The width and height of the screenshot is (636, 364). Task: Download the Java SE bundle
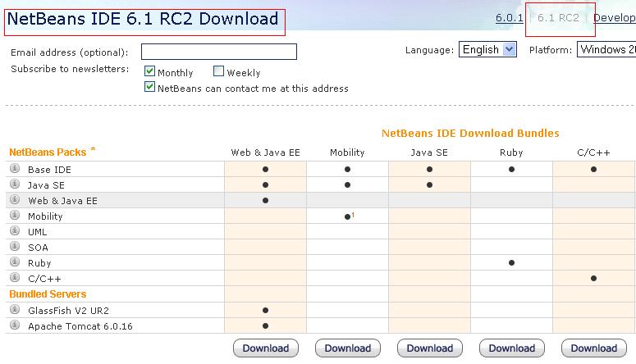(x=430, y=348)
